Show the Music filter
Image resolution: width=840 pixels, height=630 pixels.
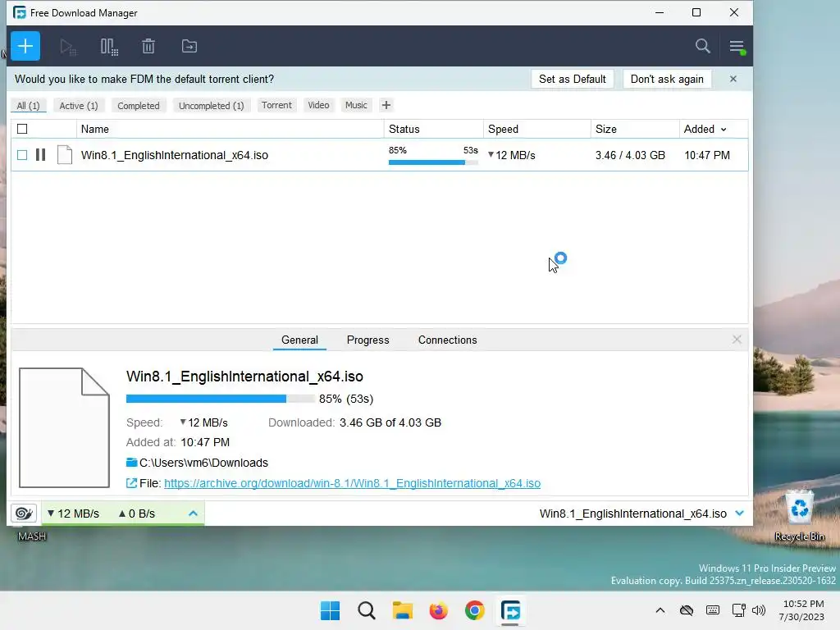point(356,105)
